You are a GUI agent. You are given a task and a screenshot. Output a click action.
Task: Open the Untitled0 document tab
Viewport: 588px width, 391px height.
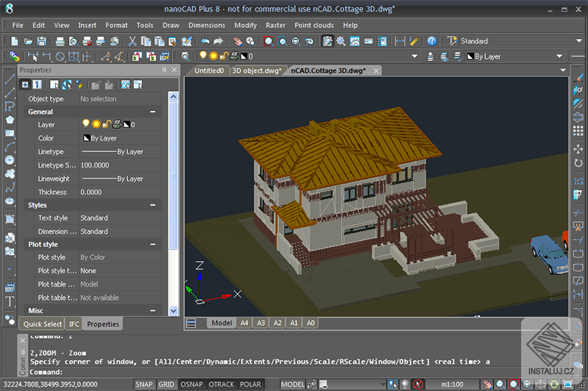209,71
